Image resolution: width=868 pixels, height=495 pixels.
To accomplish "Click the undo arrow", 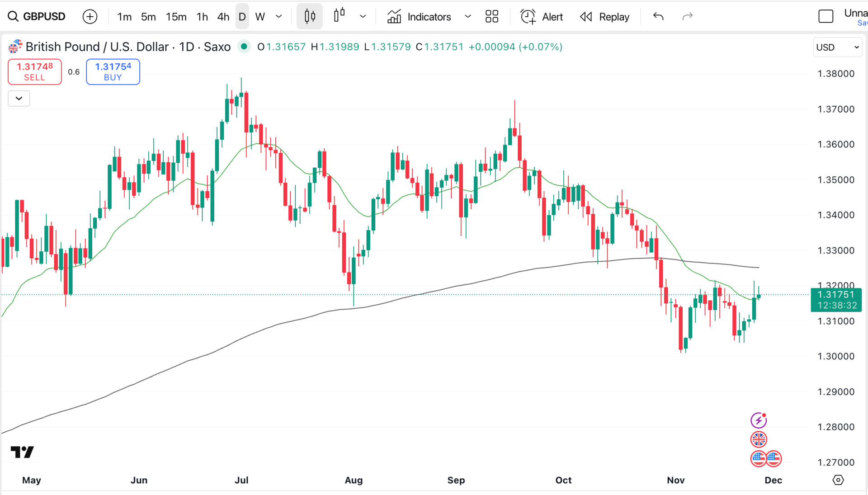I will click(x=658, y=17).
